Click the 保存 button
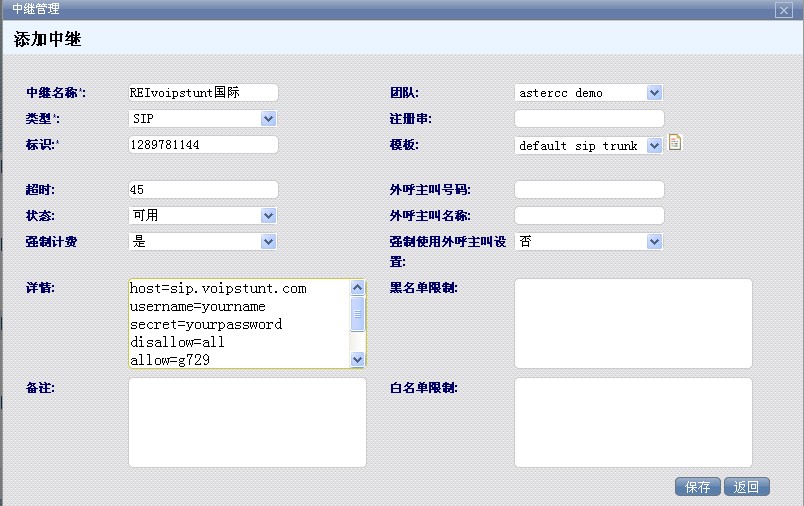The height and width of the screenshot is (506, 804). click(697, 487)
